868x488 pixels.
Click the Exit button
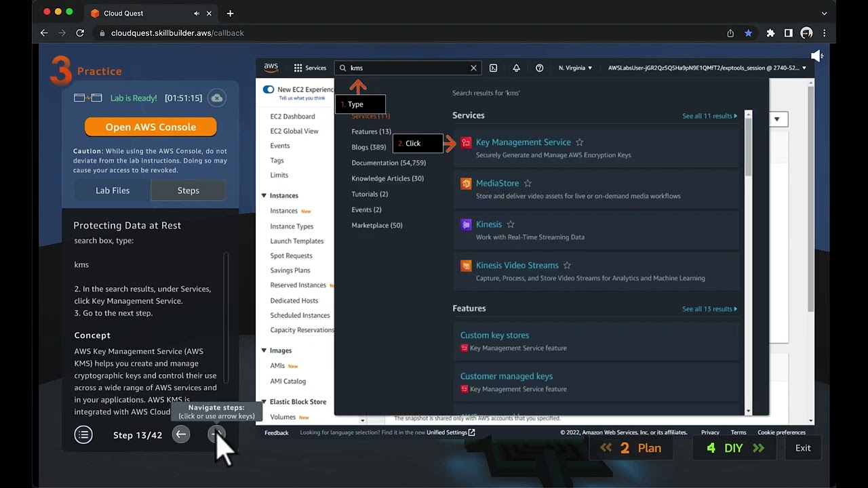[x=803, y=448]
